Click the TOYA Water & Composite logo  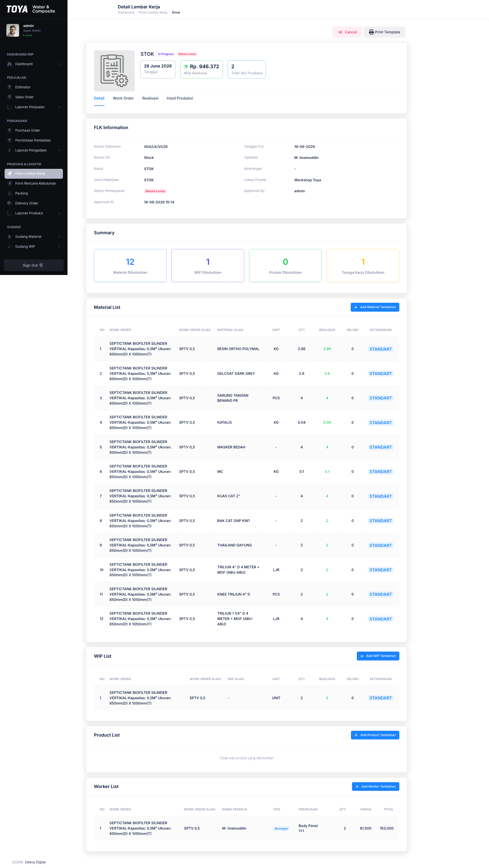coord(31,9)
